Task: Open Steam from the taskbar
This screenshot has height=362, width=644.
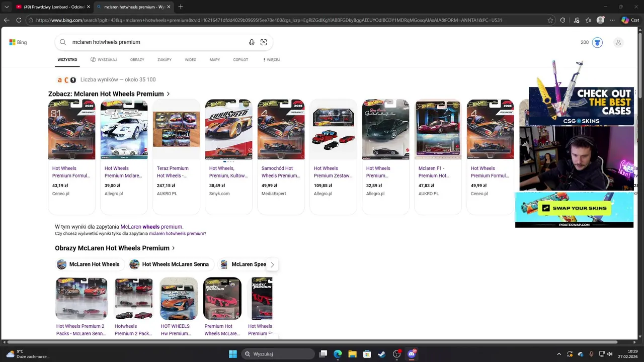Action: pos(382,354)
